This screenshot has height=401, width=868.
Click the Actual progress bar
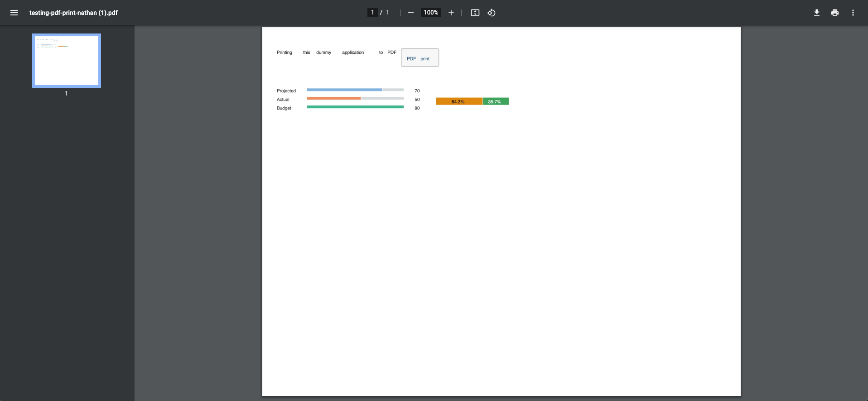[355, 98]
